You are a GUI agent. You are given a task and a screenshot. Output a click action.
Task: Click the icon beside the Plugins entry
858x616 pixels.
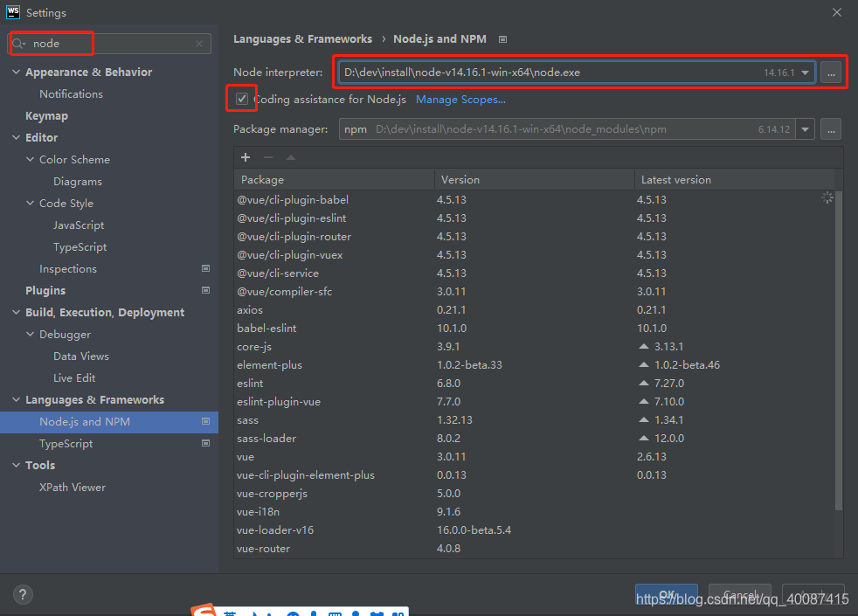205,290
